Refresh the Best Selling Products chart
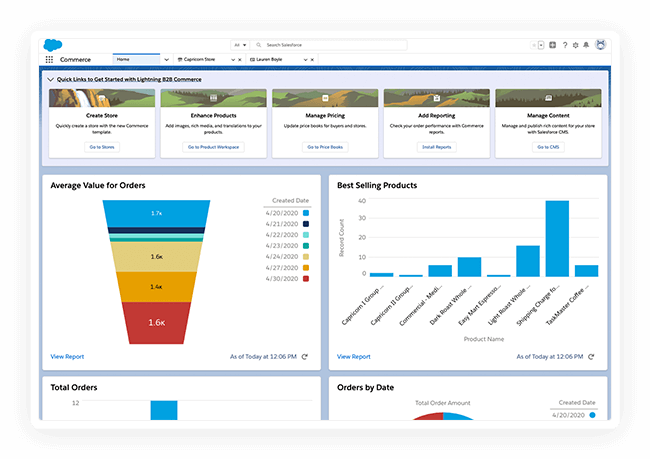The height and width of the screenshot is (459, 650). point(591,357)
